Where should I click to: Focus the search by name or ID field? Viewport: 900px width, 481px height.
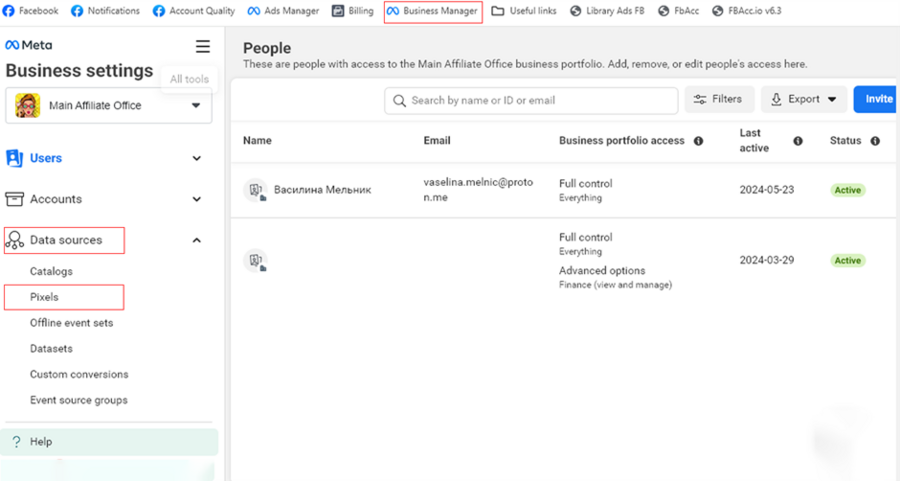pyautogui.click(x=531, y=100)
